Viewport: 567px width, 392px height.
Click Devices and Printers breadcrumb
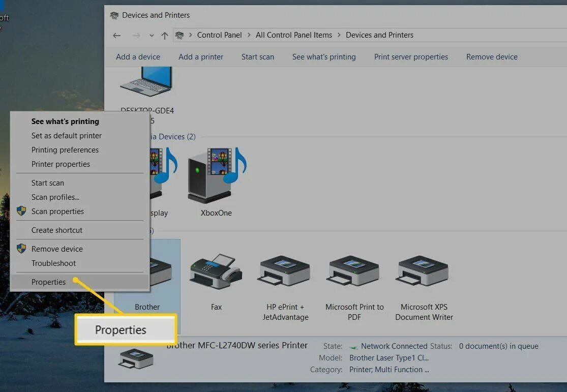tap(379, 35)
